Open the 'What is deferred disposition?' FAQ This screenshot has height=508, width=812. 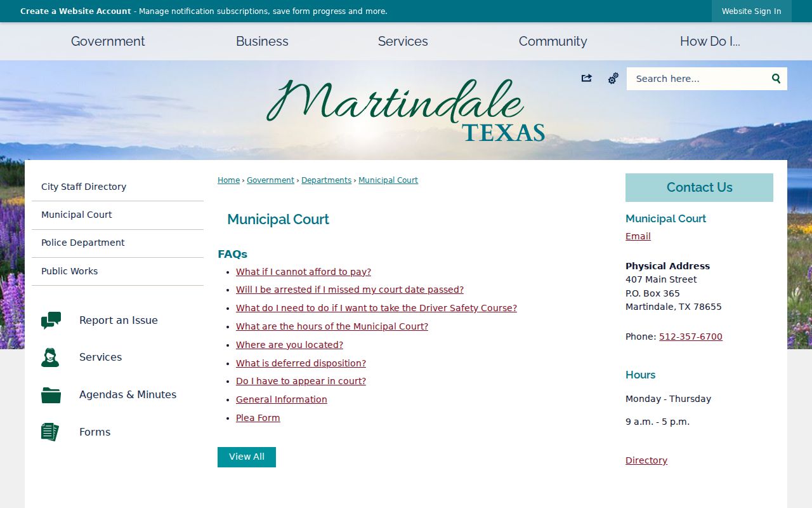[301, 363]
